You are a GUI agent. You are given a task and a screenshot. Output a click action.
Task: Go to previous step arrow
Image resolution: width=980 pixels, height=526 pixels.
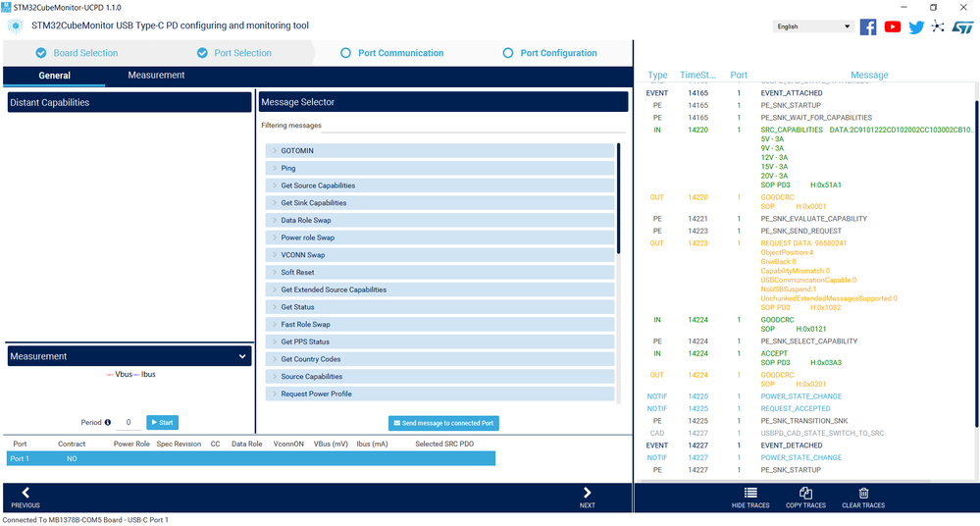(x=26, y=493)
